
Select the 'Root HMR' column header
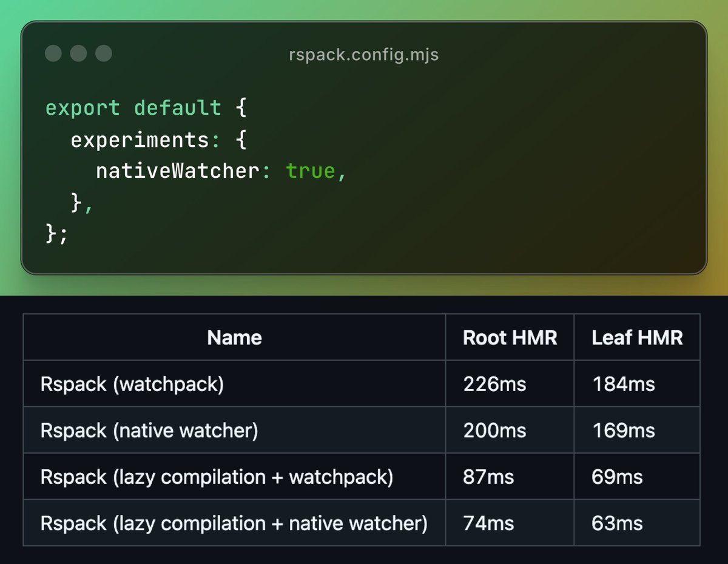point(510,338)
